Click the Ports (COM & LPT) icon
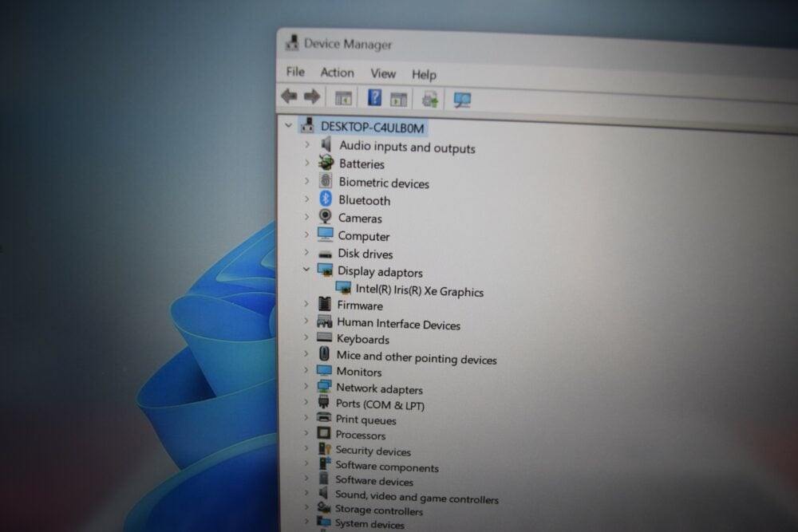The height and width of the screenshot is (532, 798). [x=324, y=402]
